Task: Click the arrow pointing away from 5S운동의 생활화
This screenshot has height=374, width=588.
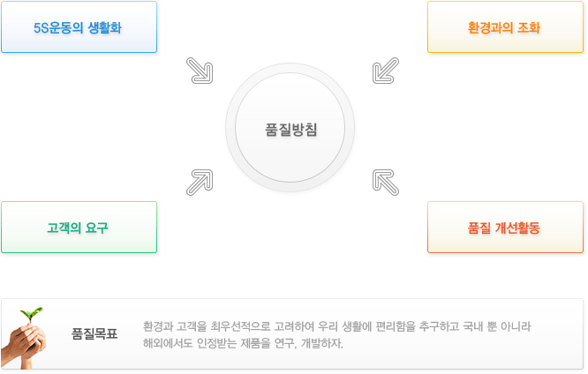Action: coord(200,71)
